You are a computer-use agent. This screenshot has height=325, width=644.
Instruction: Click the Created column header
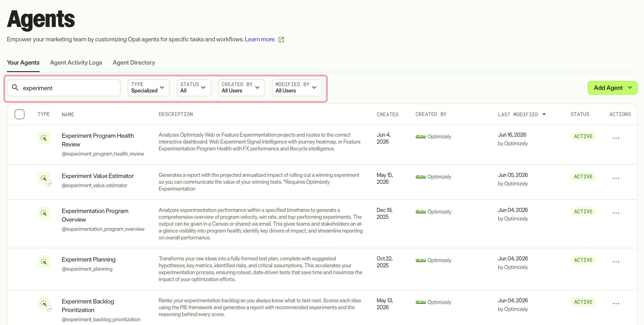[x=388, y=115]
